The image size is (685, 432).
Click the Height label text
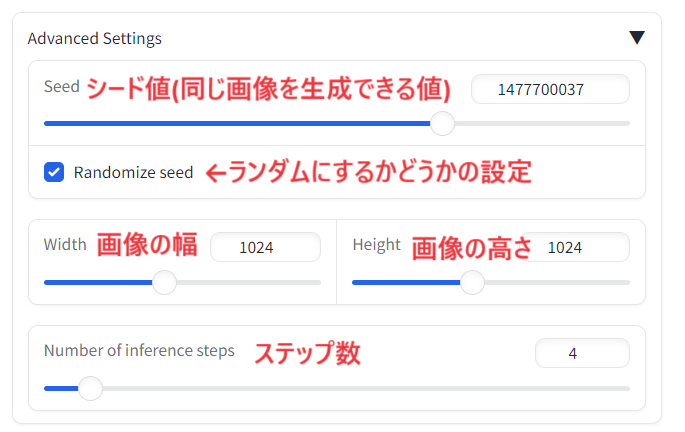[377, 245]
